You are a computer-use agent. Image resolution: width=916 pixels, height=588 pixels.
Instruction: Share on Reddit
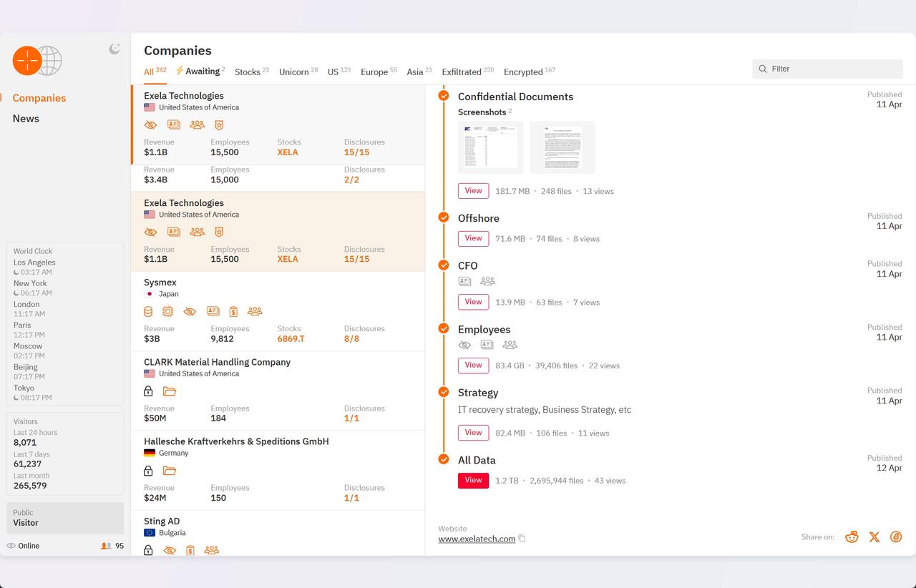click(x=852, y=537)
